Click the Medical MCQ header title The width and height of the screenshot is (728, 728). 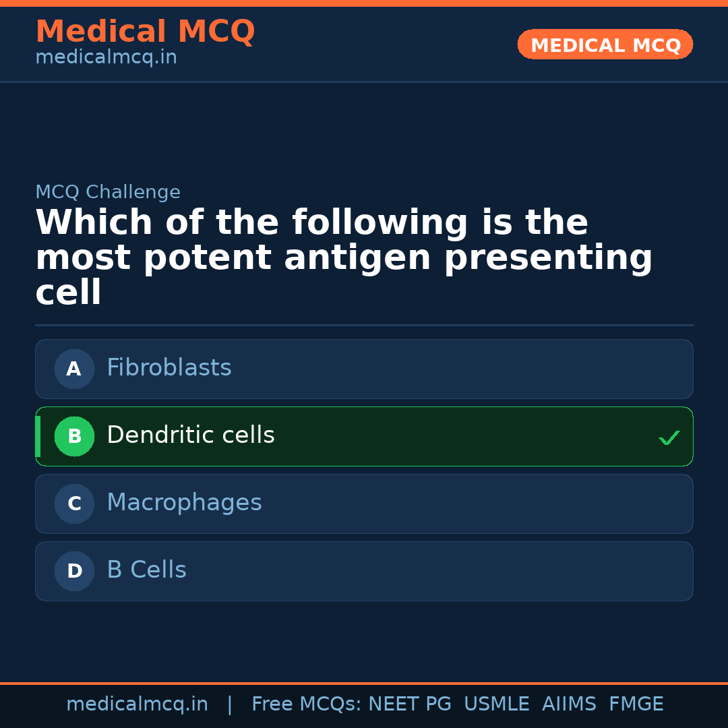tap(145, 32)
